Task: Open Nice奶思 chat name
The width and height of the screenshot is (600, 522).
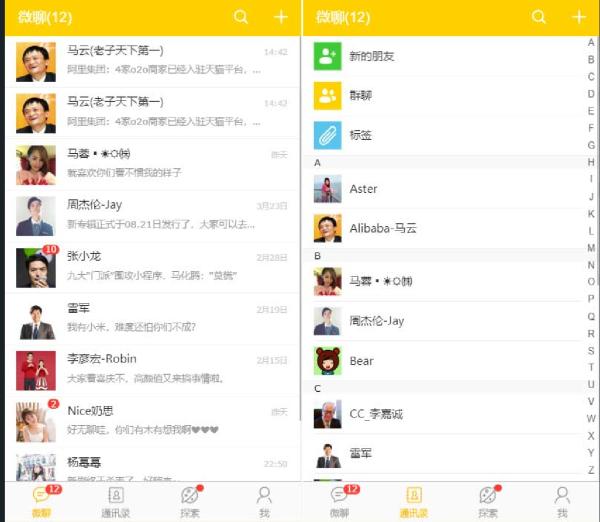Action: pos(90,411)
